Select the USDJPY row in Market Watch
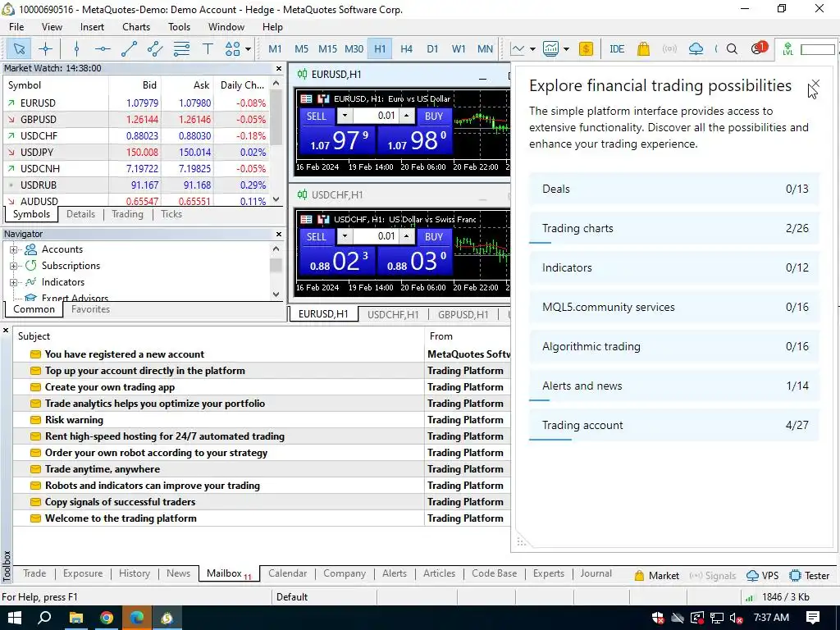This screenshot has height=630, width=840. [x=137, y=152]
